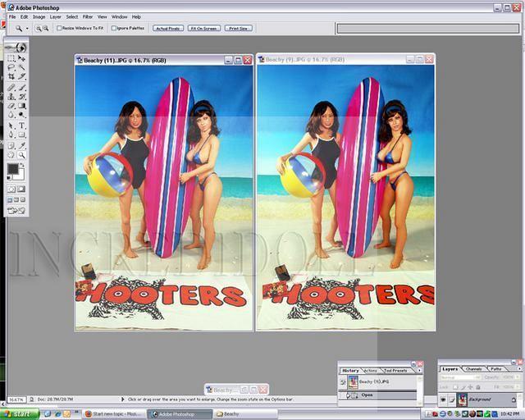Click Zoom Out icon in options bar

[46, 29]
